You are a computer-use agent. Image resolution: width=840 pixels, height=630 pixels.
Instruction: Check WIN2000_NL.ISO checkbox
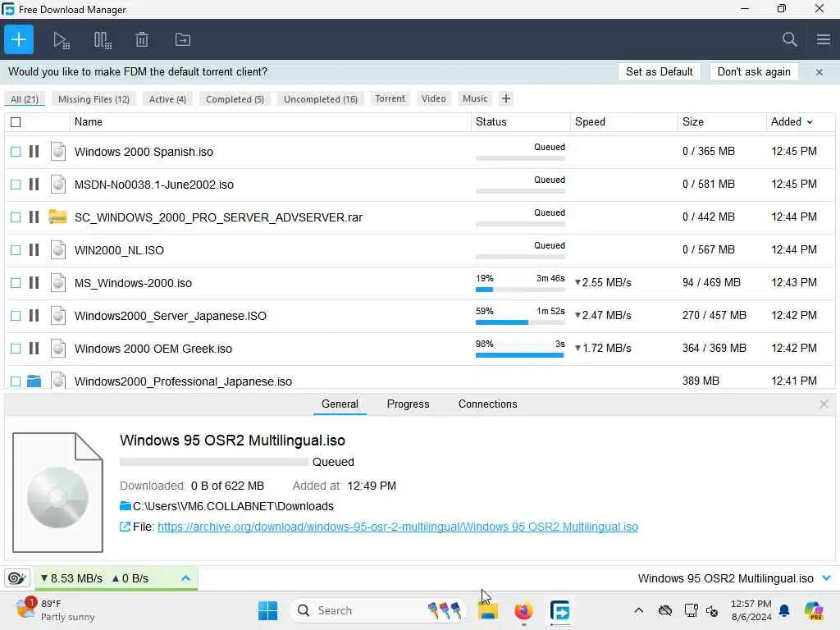16,249
